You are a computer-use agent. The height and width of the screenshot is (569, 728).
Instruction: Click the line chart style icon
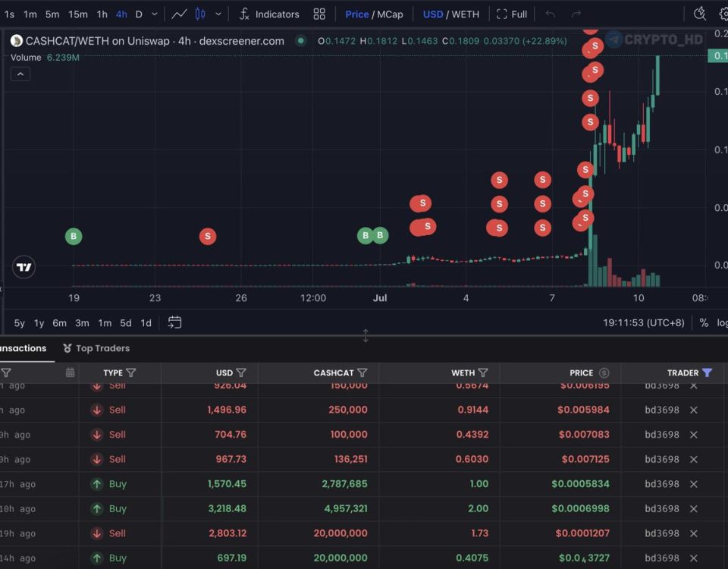[179, 14]
